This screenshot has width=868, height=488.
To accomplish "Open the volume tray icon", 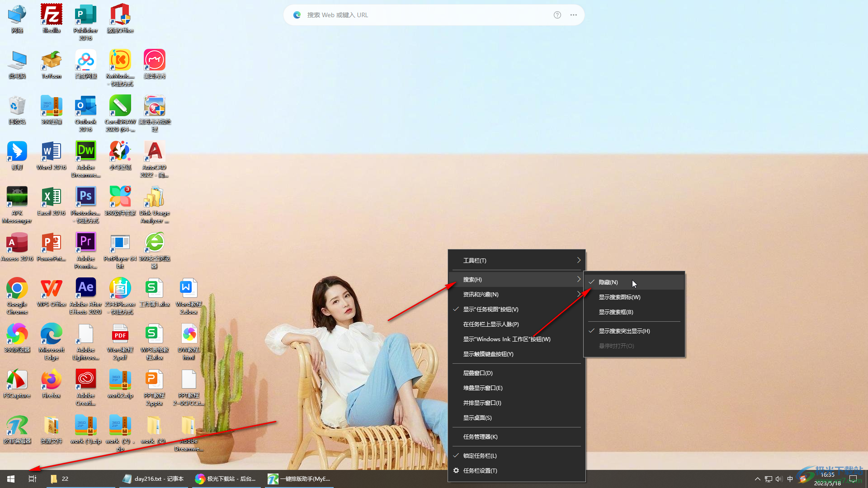I will (x=779, y=479).
